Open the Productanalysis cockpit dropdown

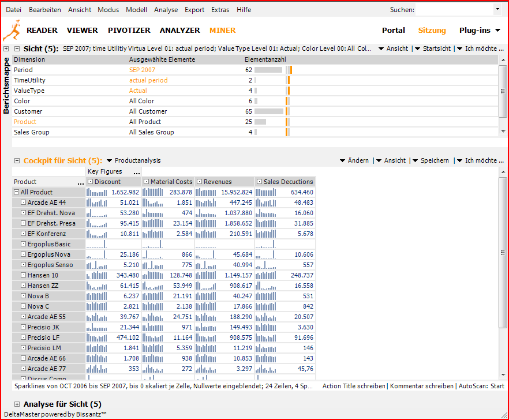[134, 160]
